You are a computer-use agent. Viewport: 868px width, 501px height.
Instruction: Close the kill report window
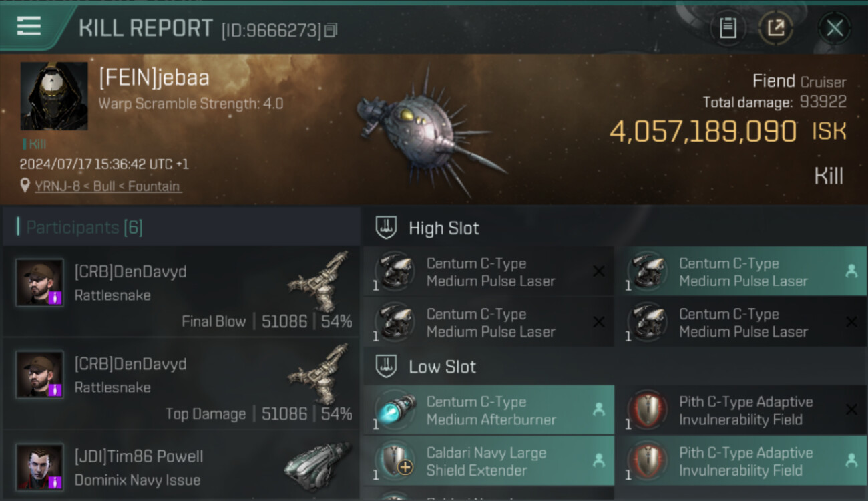pos(835,28)
